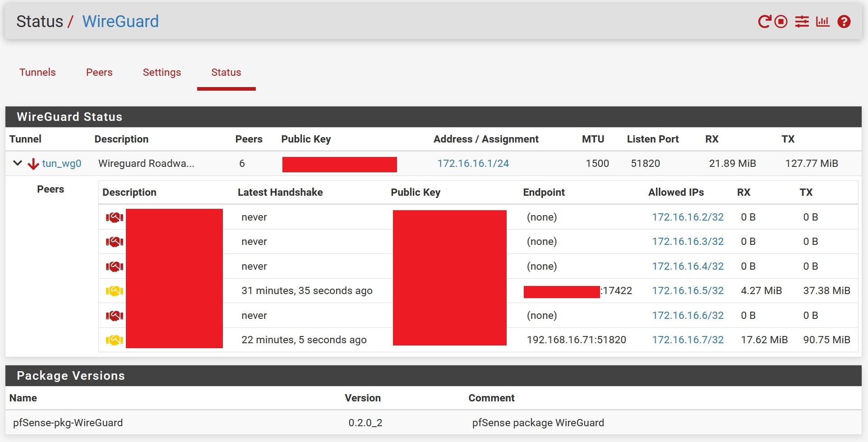
Task: Click '22 minutes, 5 seconds ago' handshake text
Action: [304, 340]
